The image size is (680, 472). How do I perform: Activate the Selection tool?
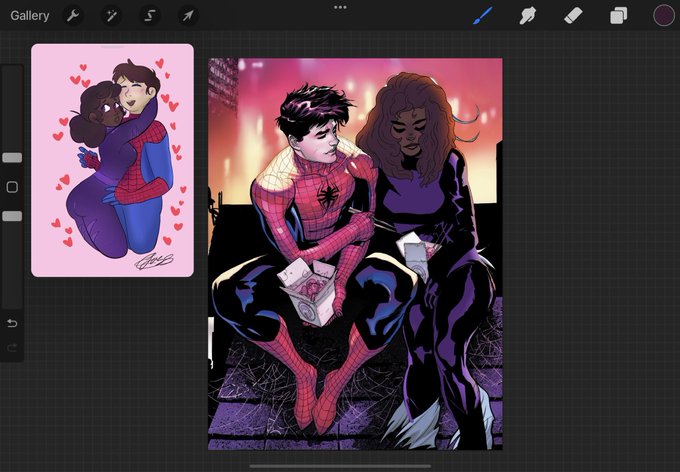click(x=149, y=16)
